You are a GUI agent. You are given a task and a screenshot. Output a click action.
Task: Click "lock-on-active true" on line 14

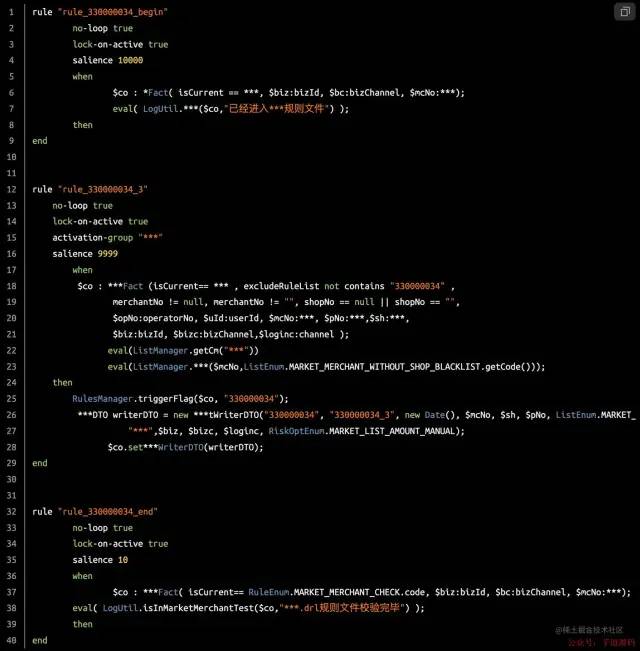(100, 221)
